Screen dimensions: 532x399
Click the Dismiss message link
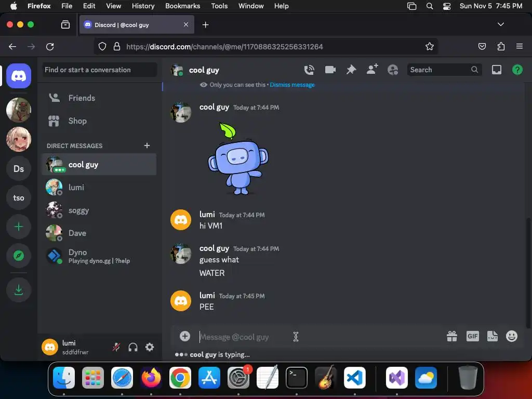[x=292, y=85]
